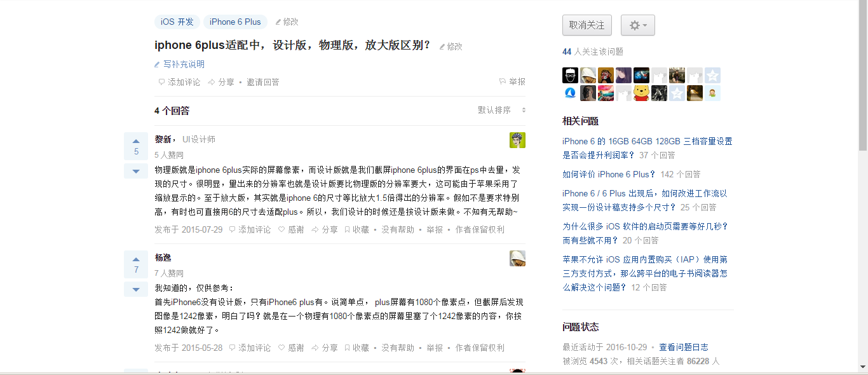This screenshot has height=375, width=868.
Task: Open the 查看问题日志 link
Action: tap(684, 347)
